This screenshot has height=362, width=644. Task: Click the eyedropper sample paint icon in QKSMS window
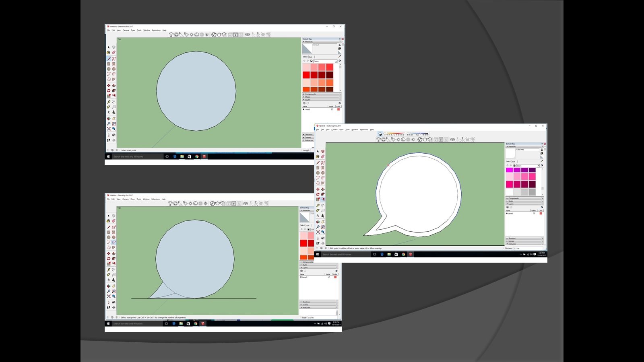(542, 161)
